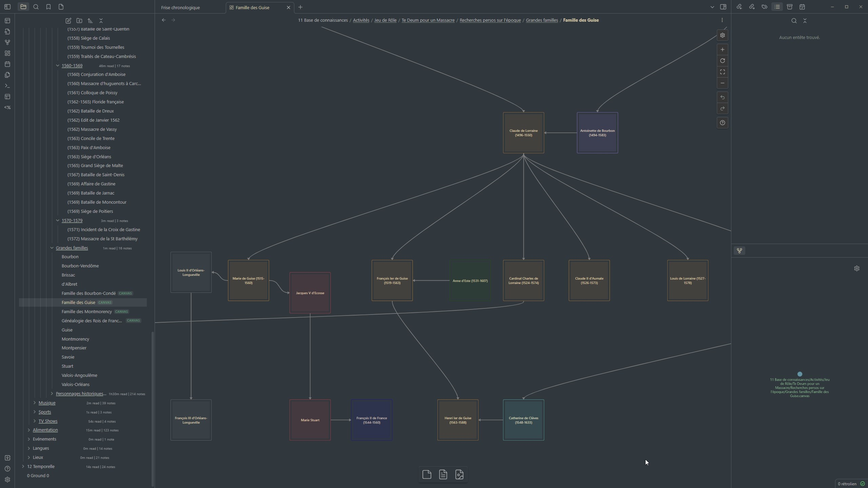Add note from vault to canvas
The height and width of the screenshot is (488, 868).
tap(443, 474)
